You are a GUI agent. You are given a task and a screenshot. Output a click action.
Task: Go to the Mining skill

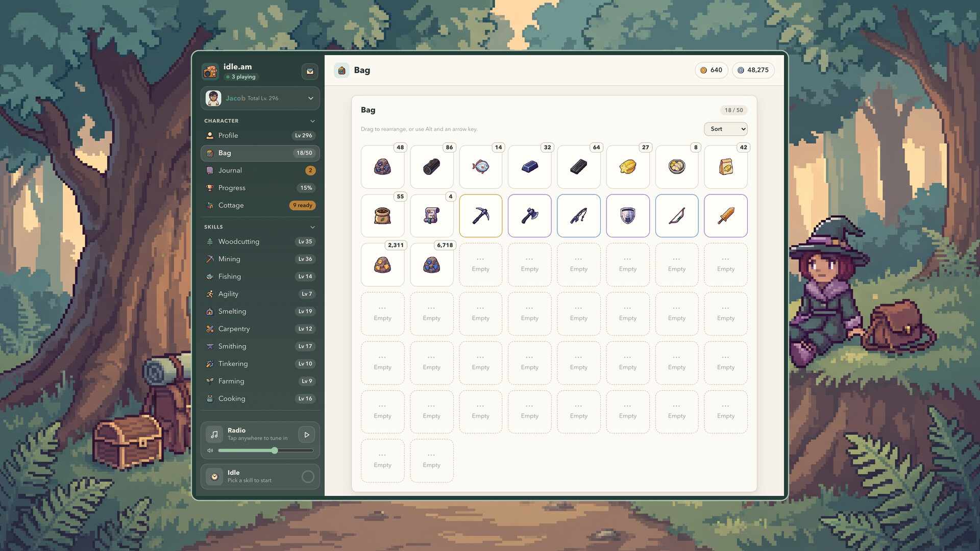coord(260,259)
